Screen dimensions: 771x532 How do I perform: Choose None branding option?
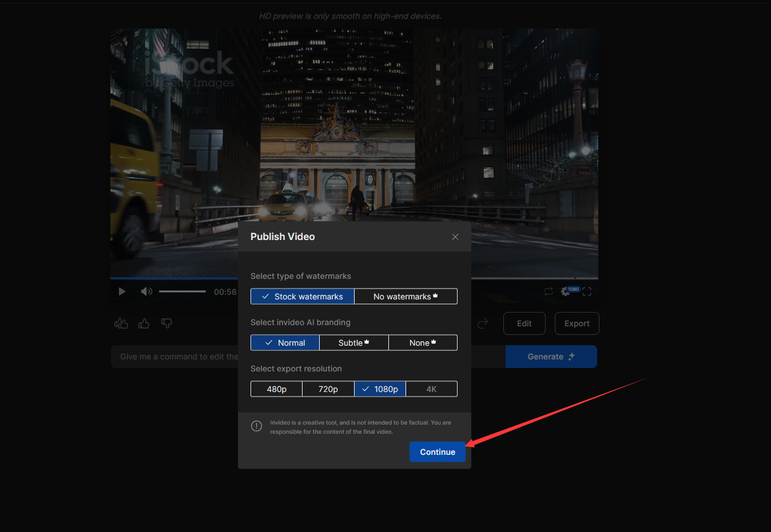(423, 343)
